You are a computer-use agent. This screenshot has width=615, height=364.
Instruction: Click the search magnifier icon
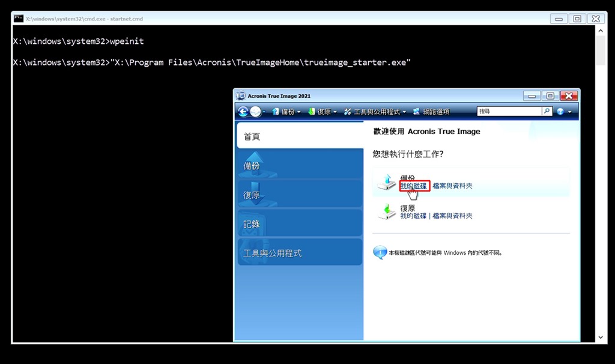pos(547,111)
